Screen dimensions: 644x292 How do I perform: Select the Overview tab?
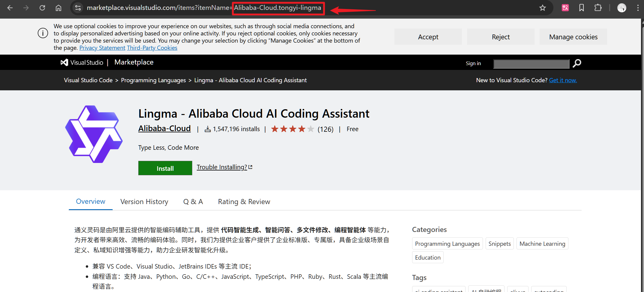91,201
